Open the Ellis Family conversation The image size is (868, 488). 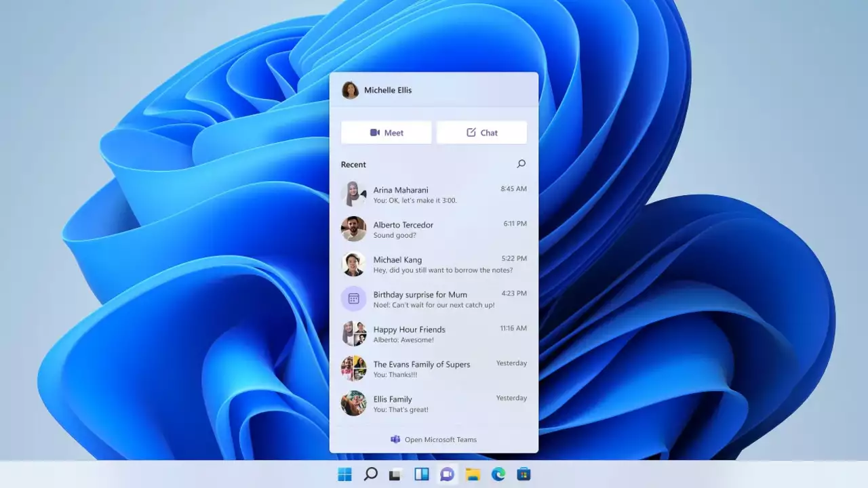434,404
